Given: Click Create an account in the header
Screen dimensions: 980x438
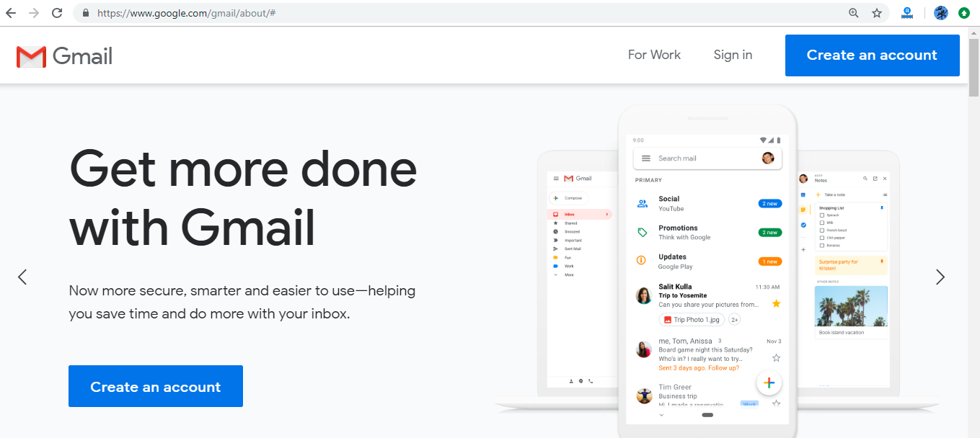Looking at the screenshot, I should pos(872,55).
